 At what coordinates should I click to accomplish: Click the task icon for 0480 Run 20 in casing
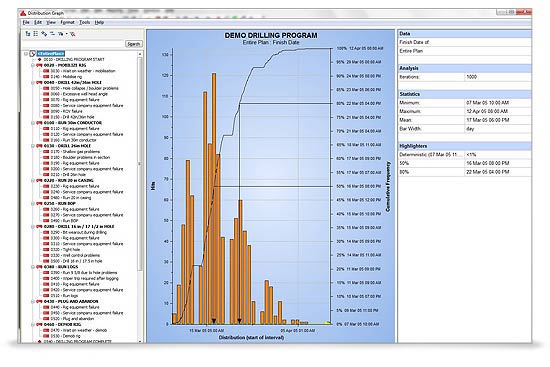click(46, 198)
